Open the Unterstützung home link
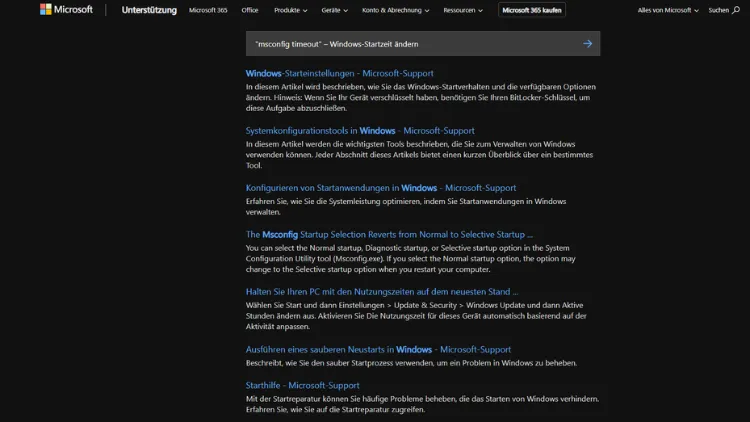This screenshot has height=422, width=750. (149, 10)
